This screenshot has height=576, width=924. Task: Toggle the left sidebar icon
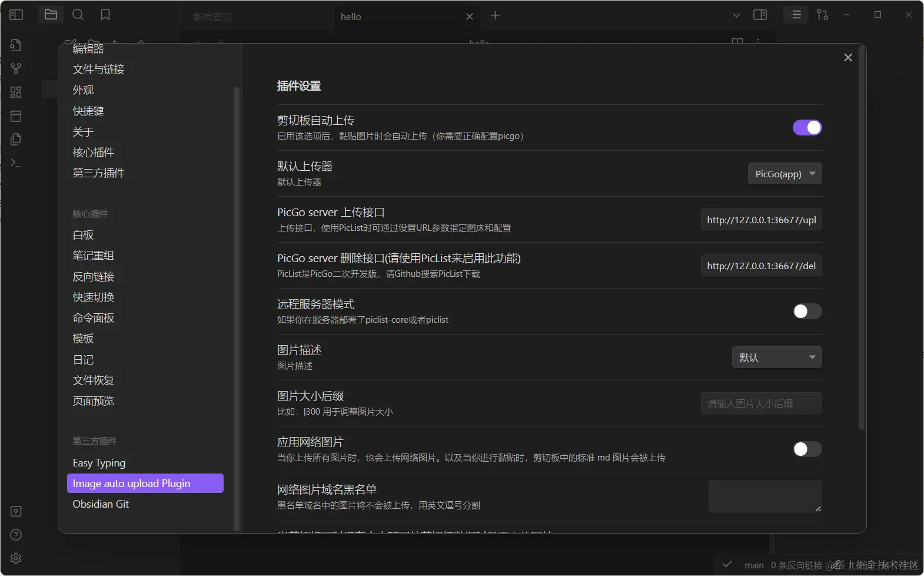tap(16, 15)
